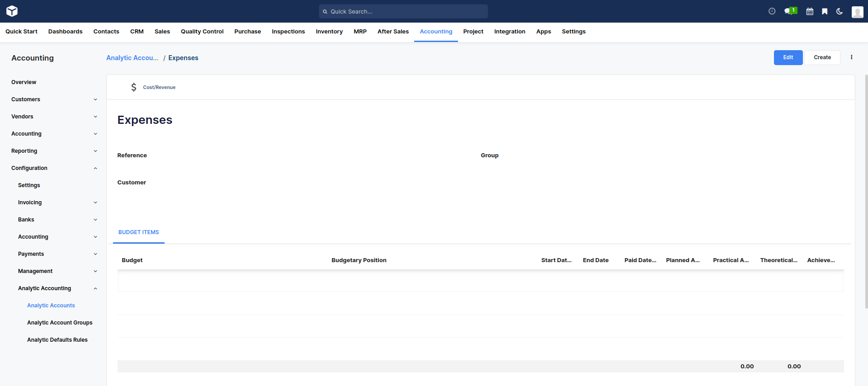The width and height of the screenshot is (868, 386).
Task: Click the Quick Search field
Action: point(403,12)
